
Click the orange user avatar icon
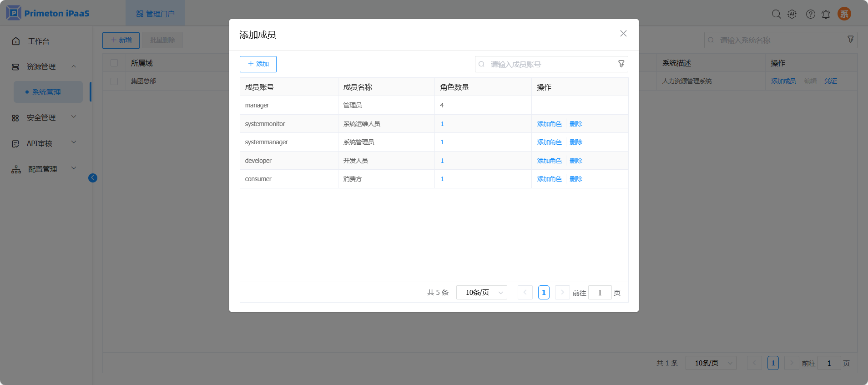point(844,14)
